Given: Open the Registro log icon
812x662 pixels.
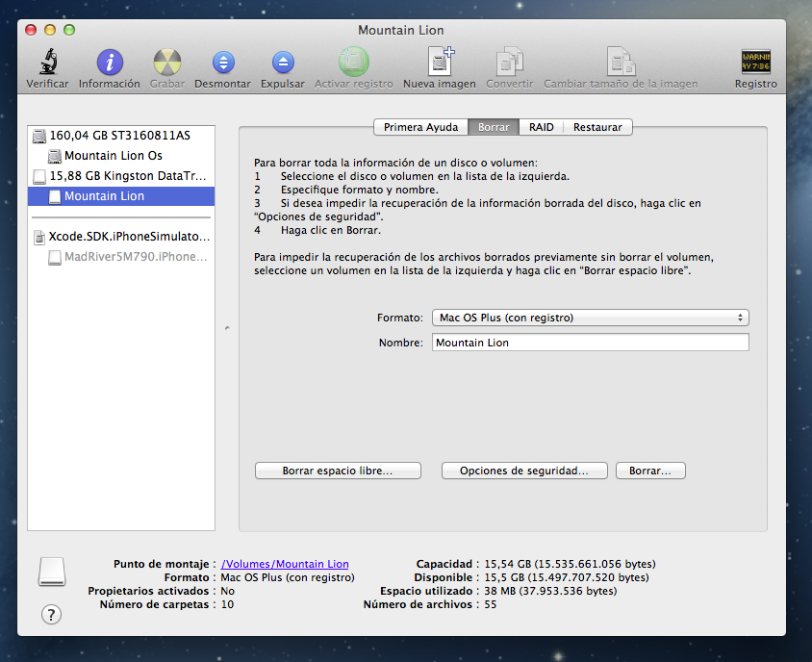Looking at the screenshot, I should 755,62.
